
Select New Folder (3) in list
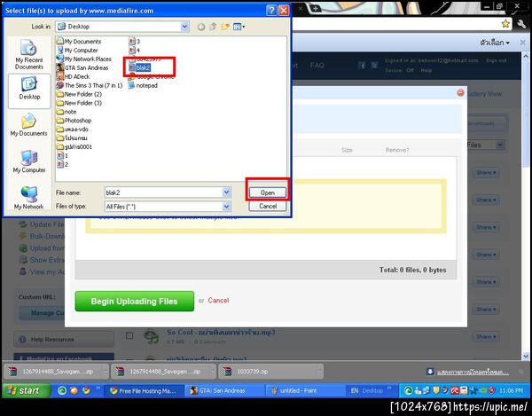80,103
